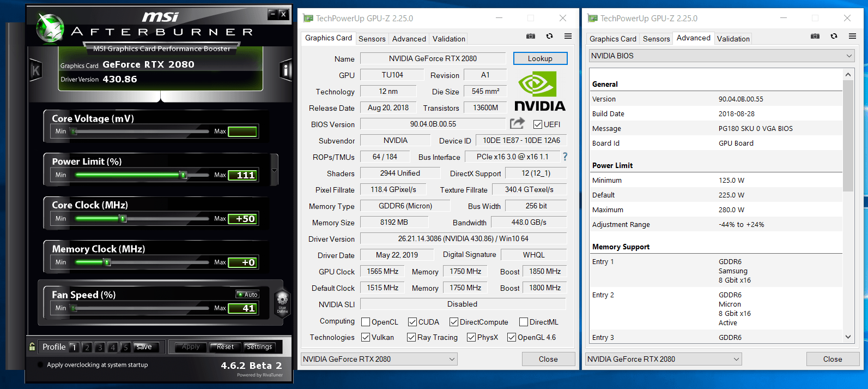Click Power Limit 111 value field
Screen dimensions: 868x389
click(x=242, y=175)
